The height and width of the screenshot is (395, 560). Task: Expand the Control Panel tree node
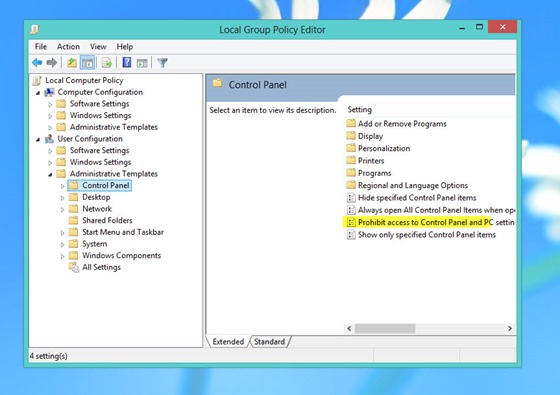[x=62, y=186]
